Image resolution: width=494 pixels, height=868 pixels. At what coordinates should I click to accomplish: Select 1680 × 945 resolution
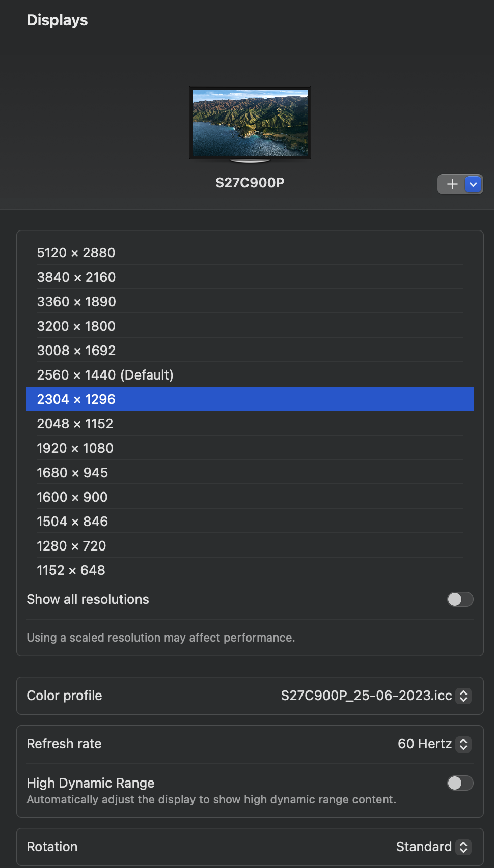pyautogui.click(x=72, y=473)
